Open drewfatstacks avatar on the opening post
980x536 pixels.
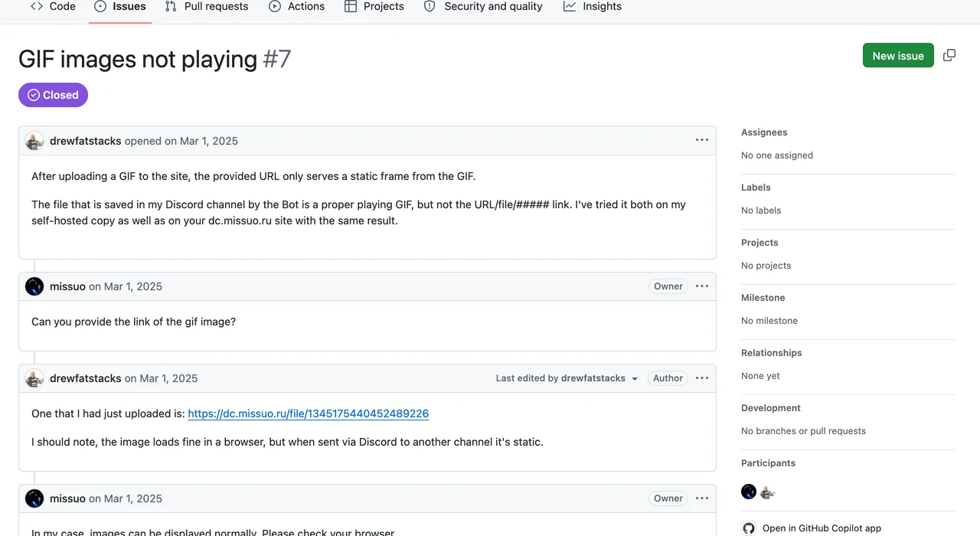click(34, 141)
